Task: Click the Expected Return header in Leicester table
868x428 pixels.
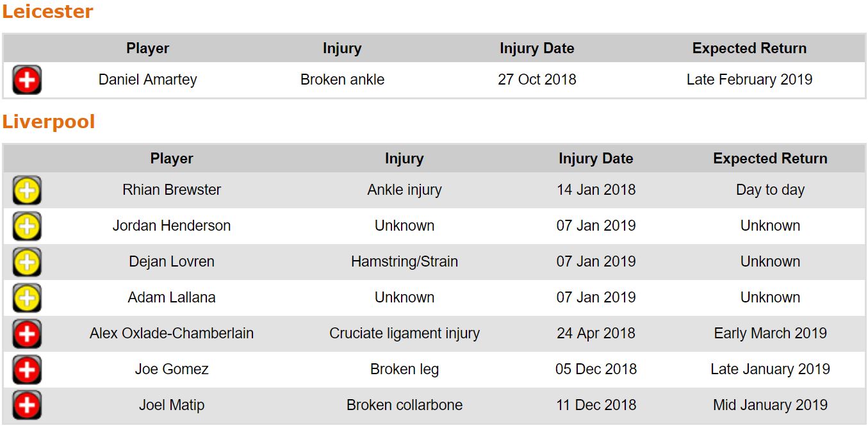Action: pyautogui.click(x=749, y=49)
